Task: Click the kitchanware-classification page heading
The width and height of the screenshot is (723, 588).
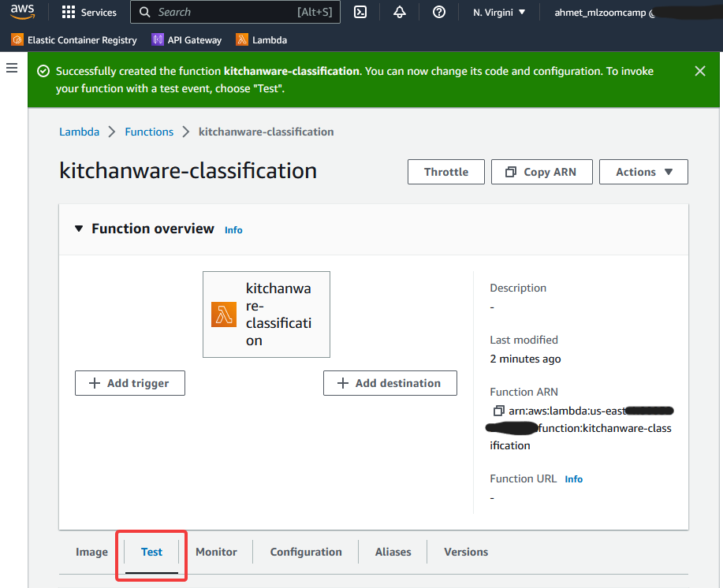Action: pyautogui.click(x=188, y=170)
